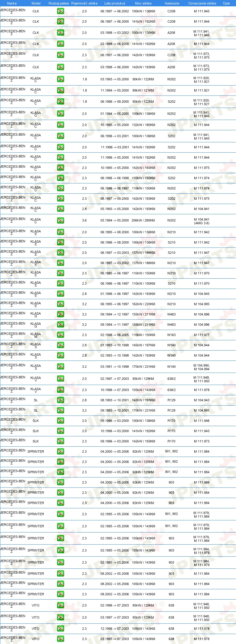Select fuel icon in Klasa V 2.0 row
The height and width of the screenshot is (644, 236).
click(x=60, y=379)
